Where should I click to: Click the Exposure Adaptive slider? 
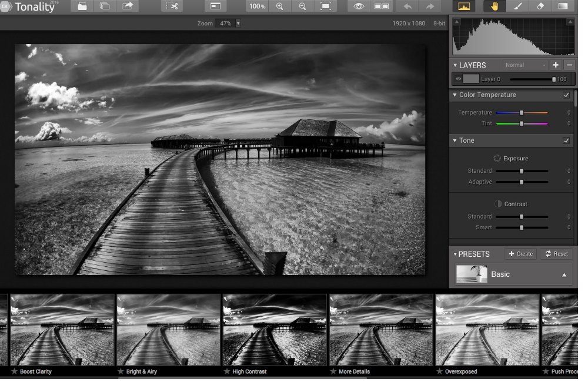tap(522, 182)
